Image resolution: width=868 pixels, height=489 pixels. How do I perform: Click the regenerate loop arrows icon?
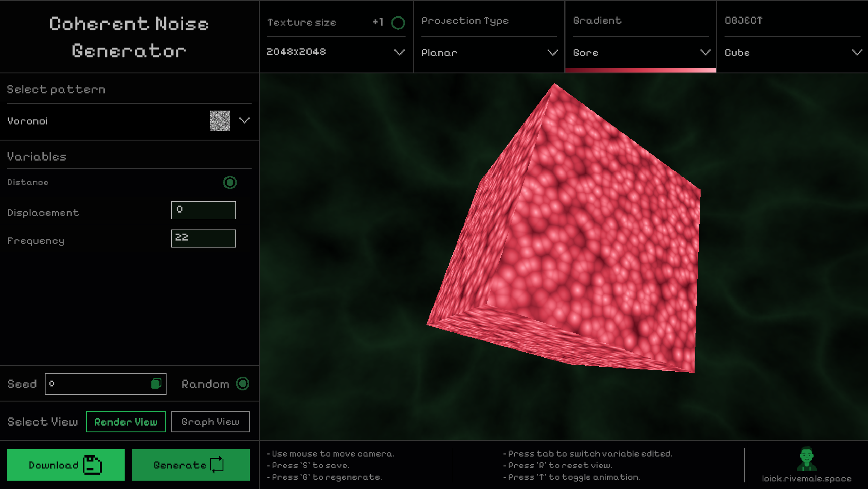coord(217,465)
